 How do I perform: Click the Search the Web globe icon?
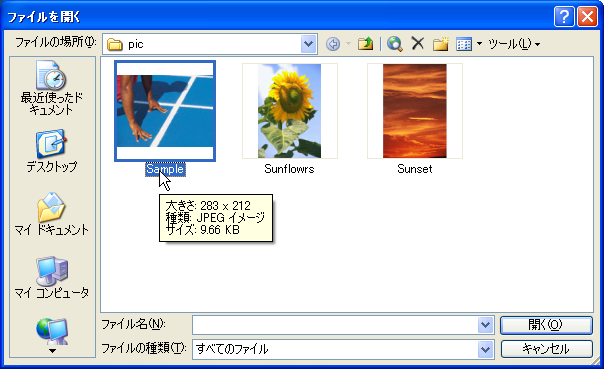395,44
